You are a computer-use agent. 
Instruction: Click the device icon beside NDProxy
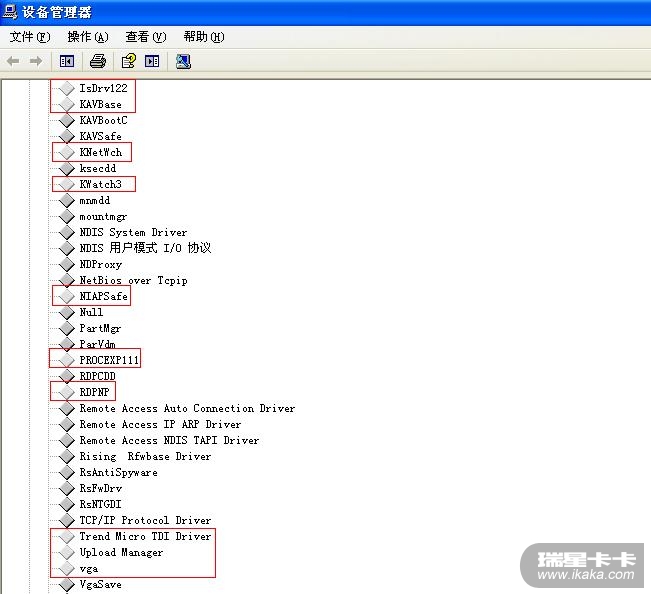[x=66, y=264]
